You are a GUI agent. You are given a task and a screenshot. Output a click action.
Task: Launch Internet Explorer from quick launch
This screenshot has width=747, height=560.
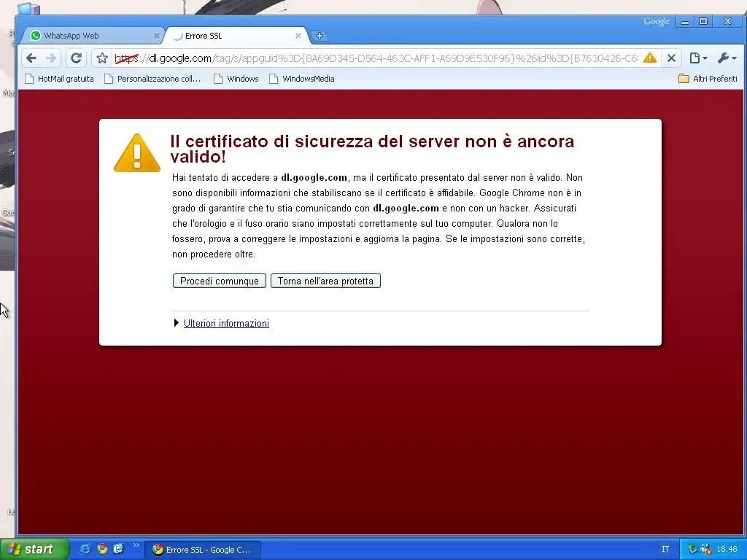(85, 549)
